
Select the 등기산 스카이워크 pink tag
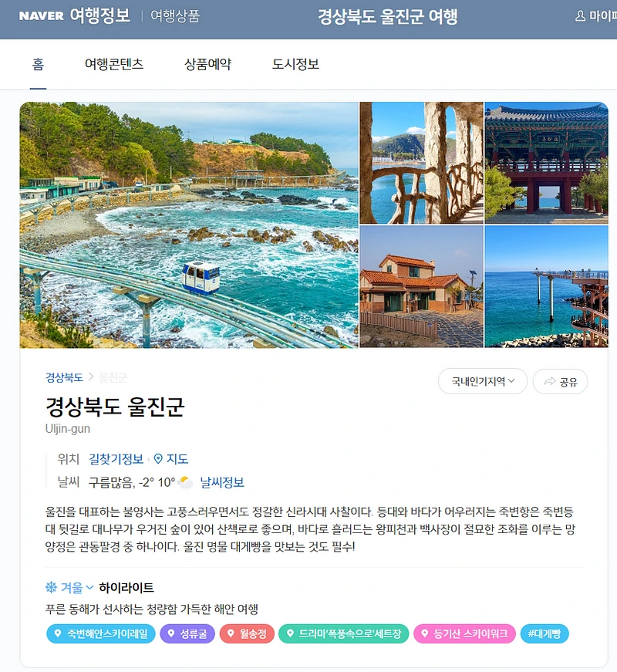pyautogui.click(x=464, y=633)
